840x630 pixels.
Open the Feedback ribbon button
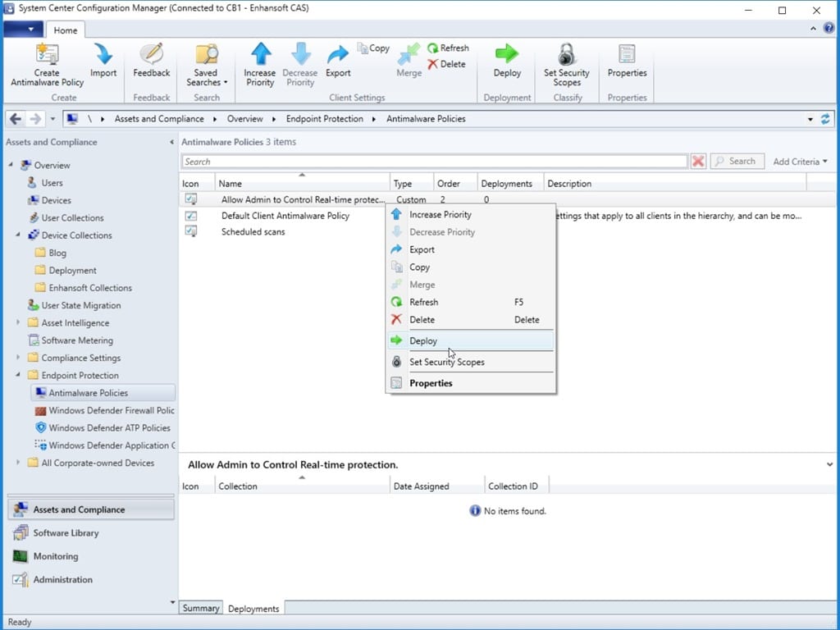click(152, 61)
